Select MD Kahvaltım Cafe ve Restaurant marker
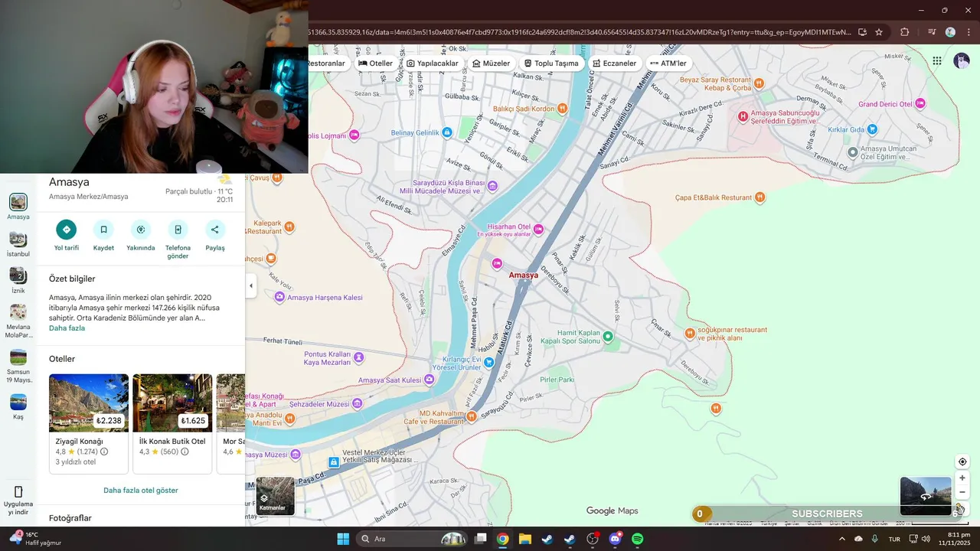Viewport: 980px width, 551px height. point(472,416)
